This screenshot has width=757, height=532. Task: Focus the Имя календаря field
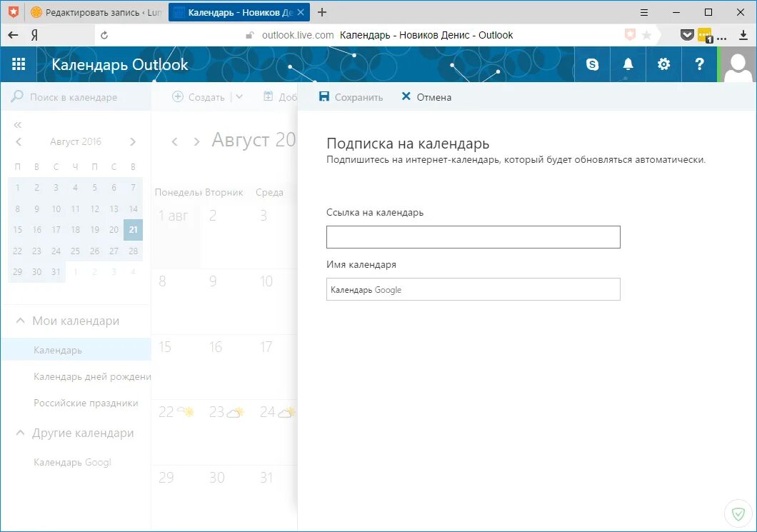pyautogui.click(x=473, y=289)
